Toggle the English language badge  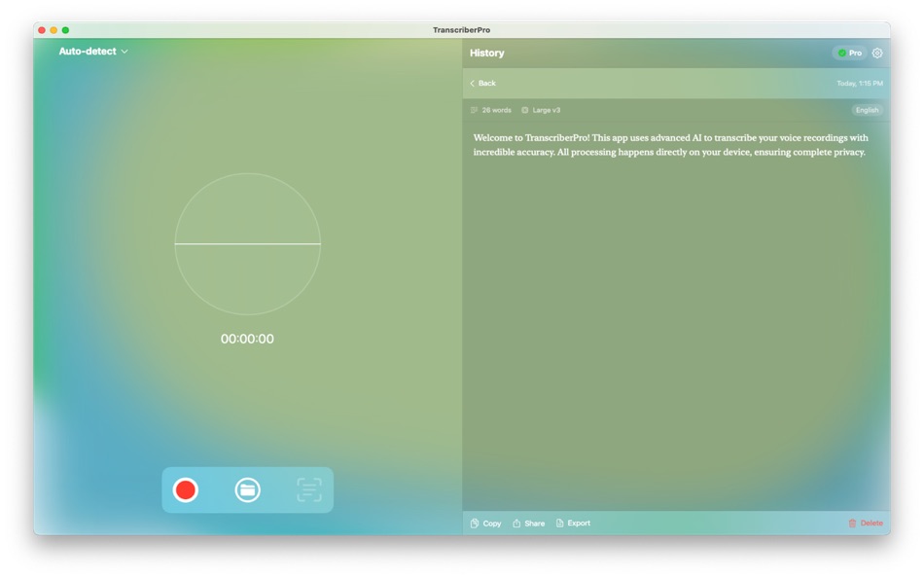click(x=866, y=110)
